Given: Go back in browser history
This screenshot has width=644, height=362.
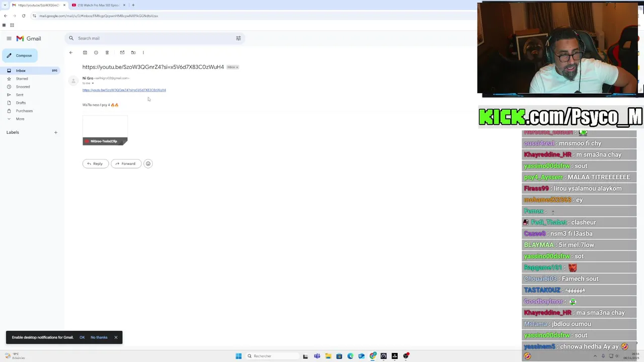Looking at the screenshot, I should click(6, 16).
